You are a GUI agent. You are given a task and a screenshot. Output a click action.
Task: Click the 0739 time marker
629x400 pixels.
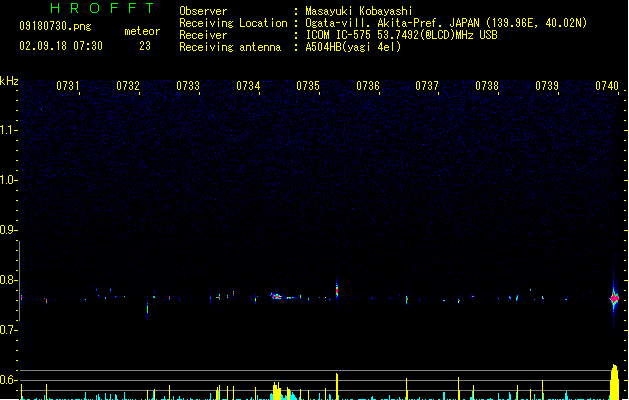click(547, 86)
